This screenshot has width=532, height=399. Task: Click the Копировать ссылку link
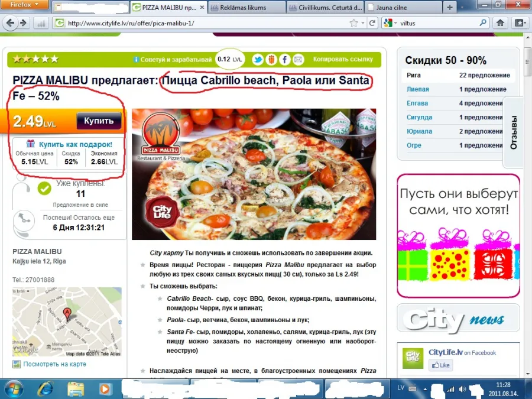pyautogui.click(x=343, y=59)
